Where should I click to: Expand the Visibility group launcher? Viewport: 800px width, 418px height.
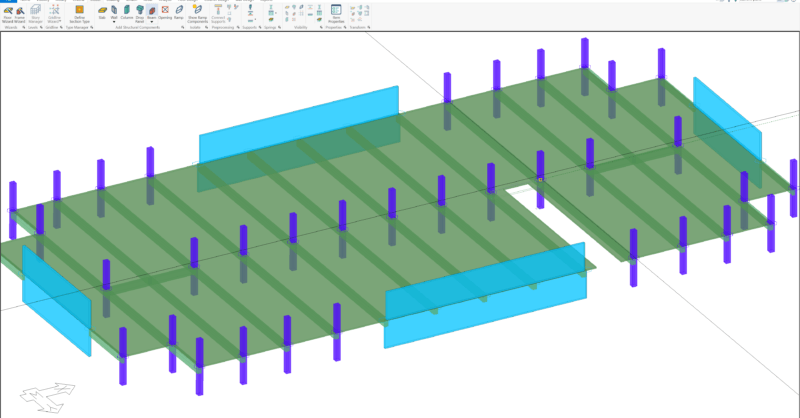click(x=319, y=28)
